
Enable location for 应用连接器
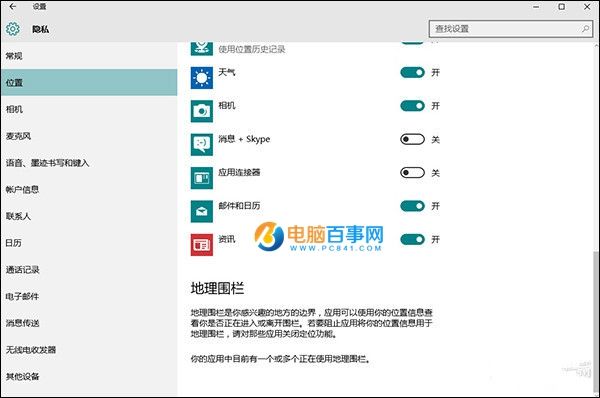coord(412,173)
